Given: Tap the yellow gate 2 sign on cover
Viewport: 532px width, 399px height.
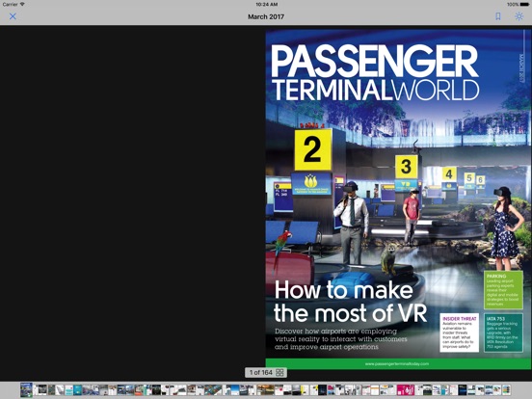Looking at the screenshot, I should point(312,149).
